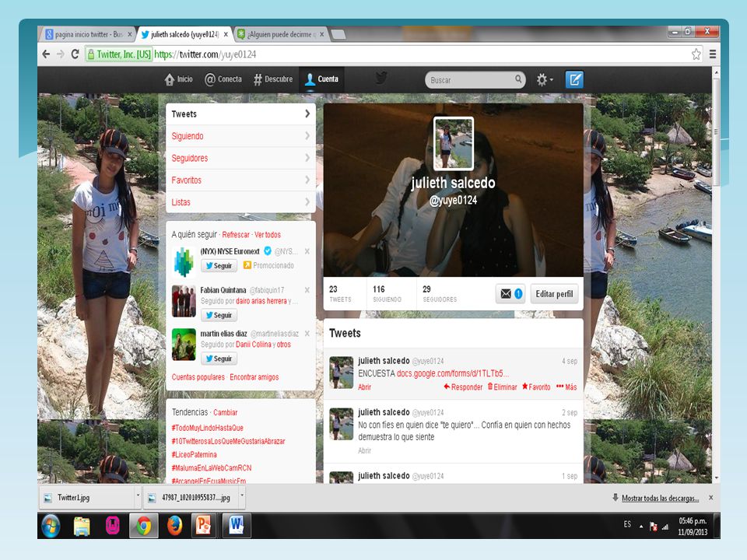This screenshot has width=747, height=560.
Task: Click the Editar perfil button
Action: point(554,294)
